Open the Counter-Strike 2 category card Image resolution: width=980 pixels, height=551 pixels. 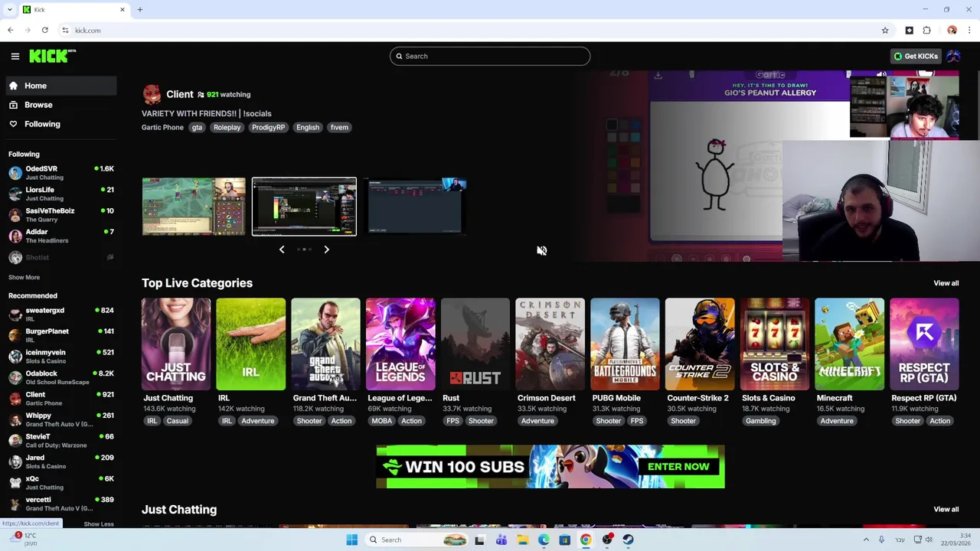(700, 344)
